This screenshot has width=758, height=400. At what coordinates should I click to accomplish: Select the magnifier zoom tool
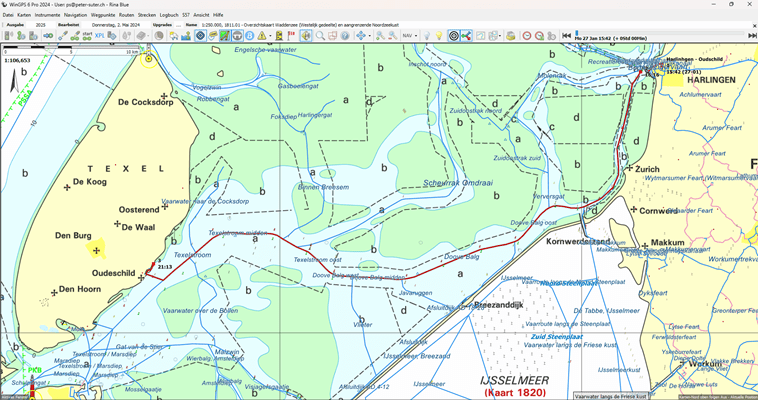[319, 36]
